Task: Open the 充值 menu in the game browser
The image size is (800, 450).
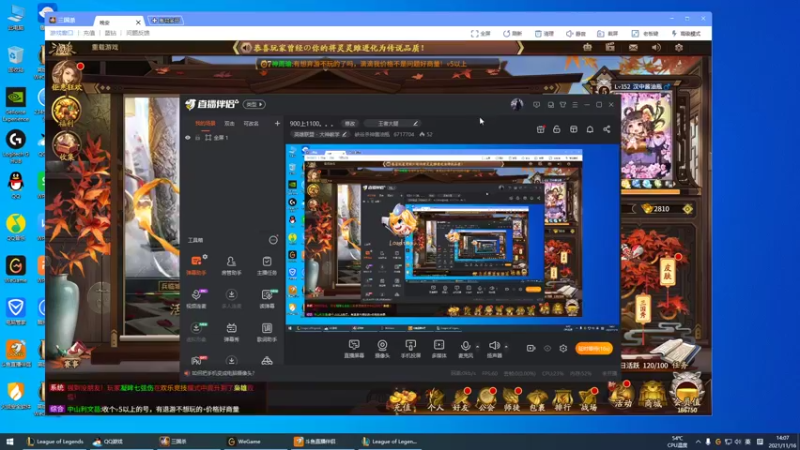Action: [89, 33]
